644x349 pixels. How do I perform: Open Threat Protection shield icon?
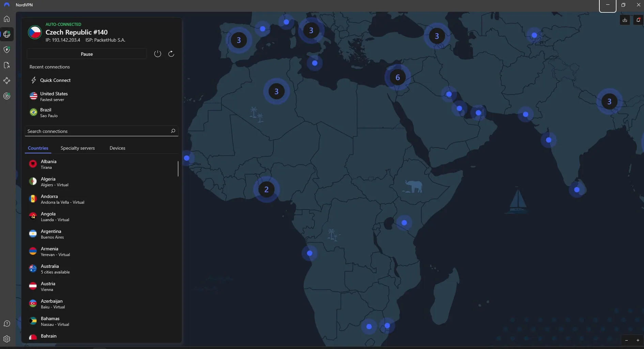pos(7,50)
